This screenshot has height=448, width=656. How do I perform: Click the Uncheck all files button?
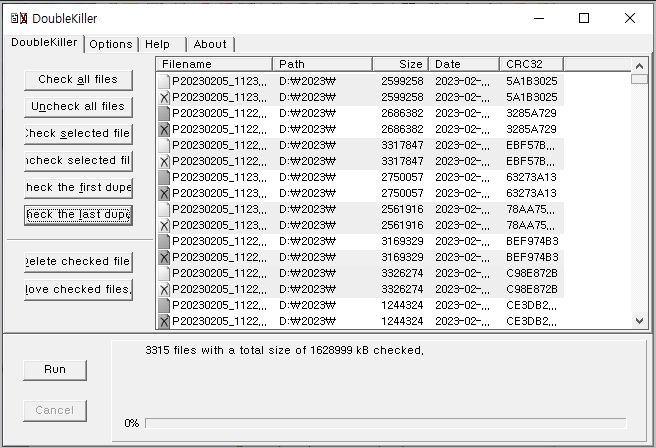coord(78,107)
